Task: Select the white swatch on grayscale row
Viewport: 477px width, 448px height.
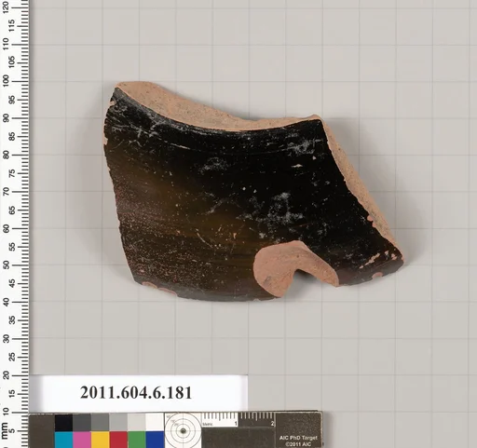Action: point(155,423)
